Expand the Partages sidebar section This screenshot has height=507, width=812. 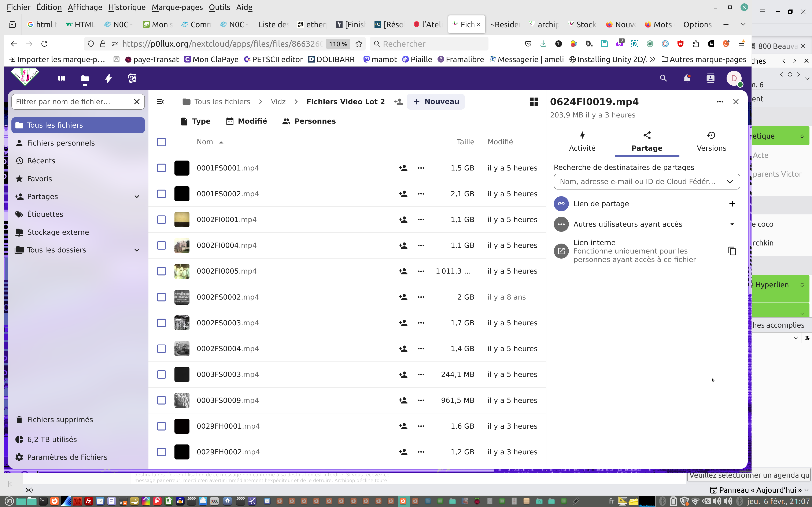pos(137,196)
